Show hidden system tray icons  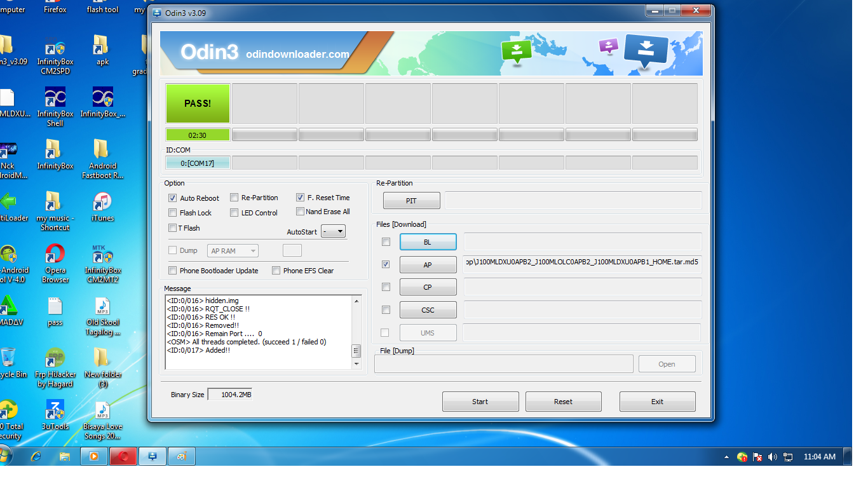click(726, 457)
